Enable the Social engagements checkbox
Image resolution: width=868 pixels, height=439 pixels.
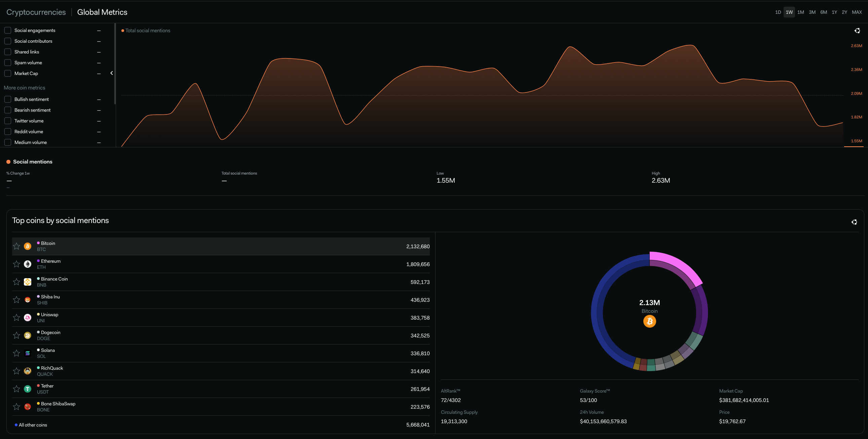click(8, 30)
